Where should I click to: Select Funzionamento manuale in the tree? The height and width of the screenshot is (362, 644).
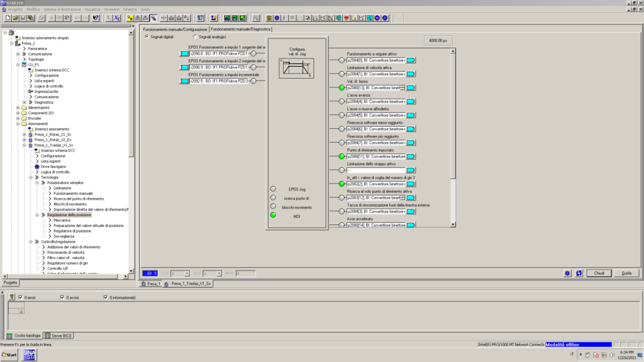73,194
